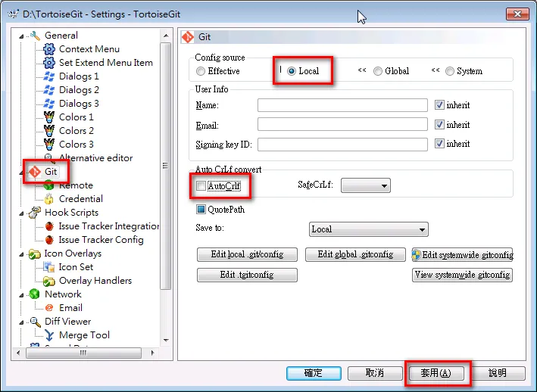This screenshot has width=537, height=392.
Task: Click the Overlay Handlers folder icon
Action: point(49,281)
